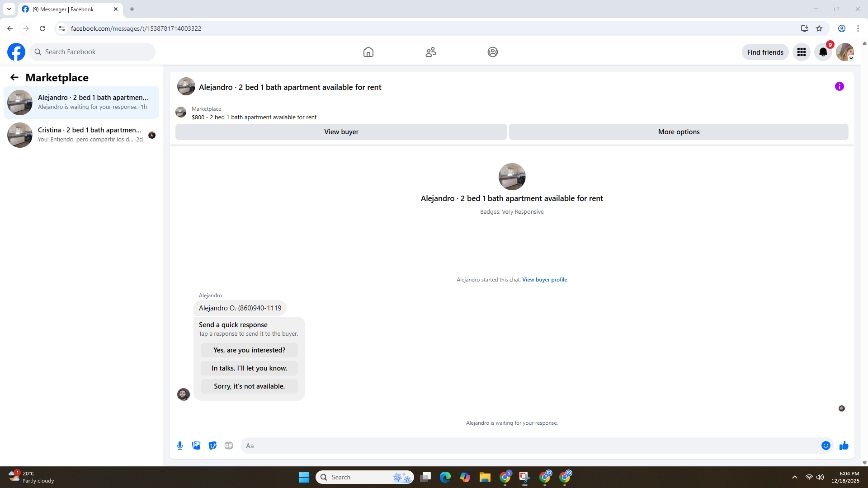The image size is (868, 488).
Task: Open the Facebook Home feed icon
Action: pos(368,52)
